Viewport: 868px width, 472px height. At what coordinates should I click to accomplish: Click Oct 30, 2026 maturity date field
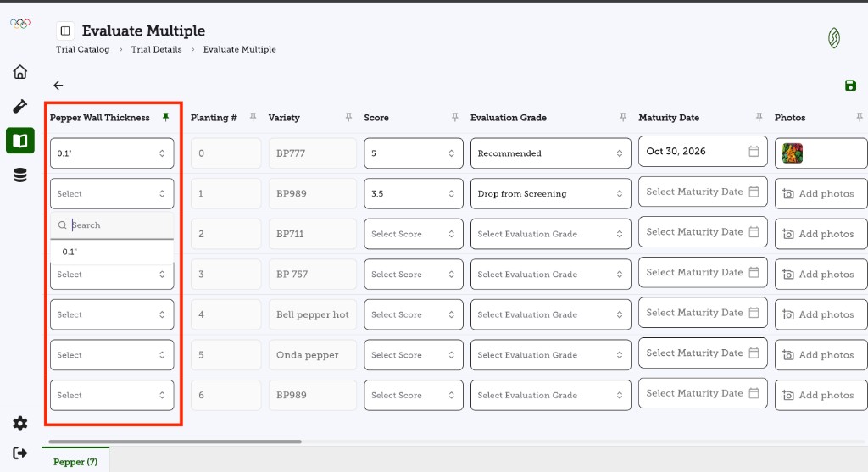(x=703, y=151)
